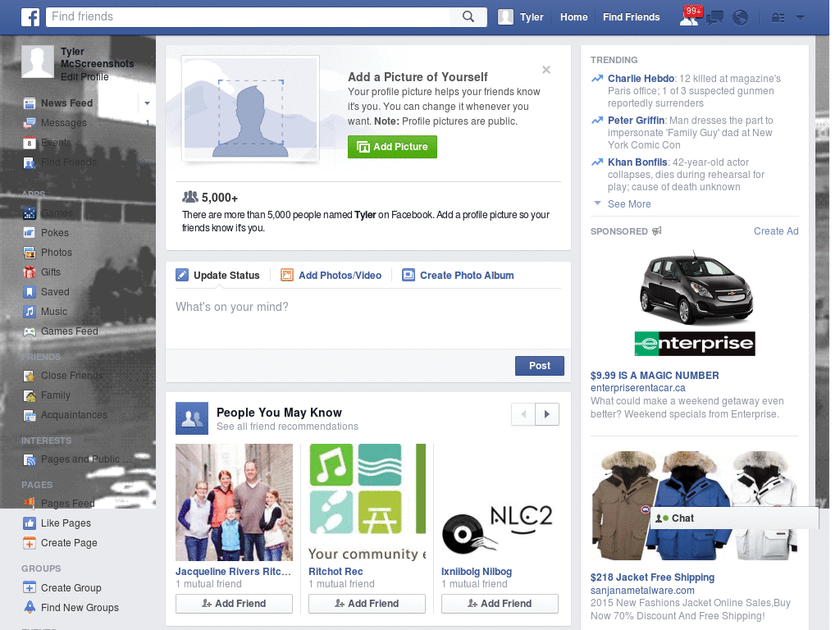The height and width of the screenshot is (630, 840).
Task: Open the globe notifications icon
Action: 740,17
